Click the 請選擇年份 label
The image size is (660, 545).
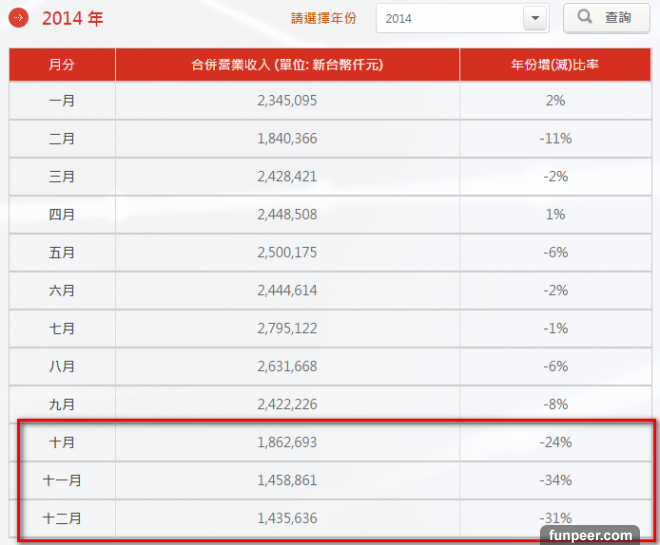pos(323,19)
